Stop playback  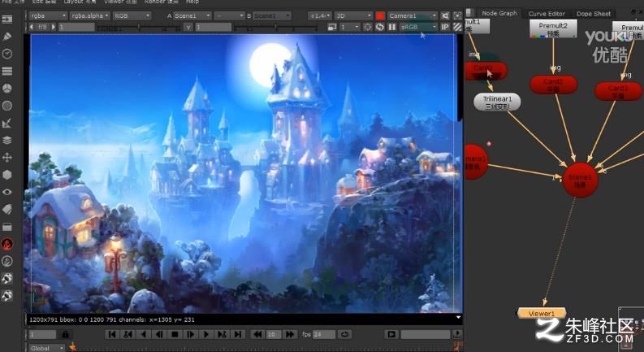(175, 334)
